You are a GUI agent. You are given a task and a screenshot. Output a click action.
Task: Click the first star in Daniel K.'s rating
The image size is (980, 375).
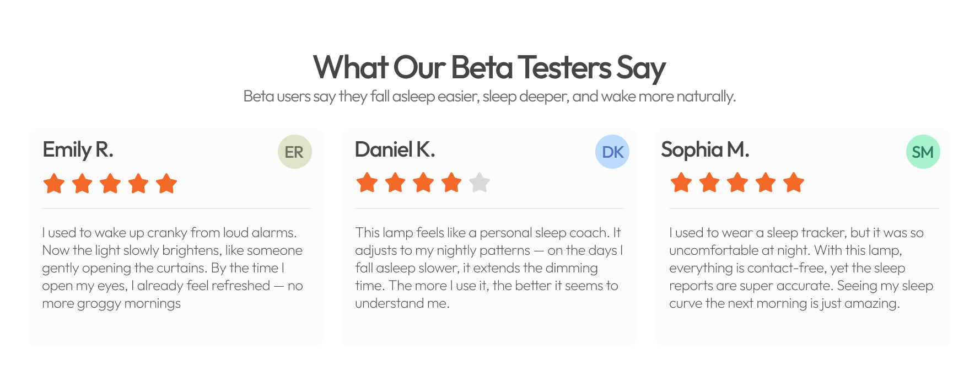point(367,183)
